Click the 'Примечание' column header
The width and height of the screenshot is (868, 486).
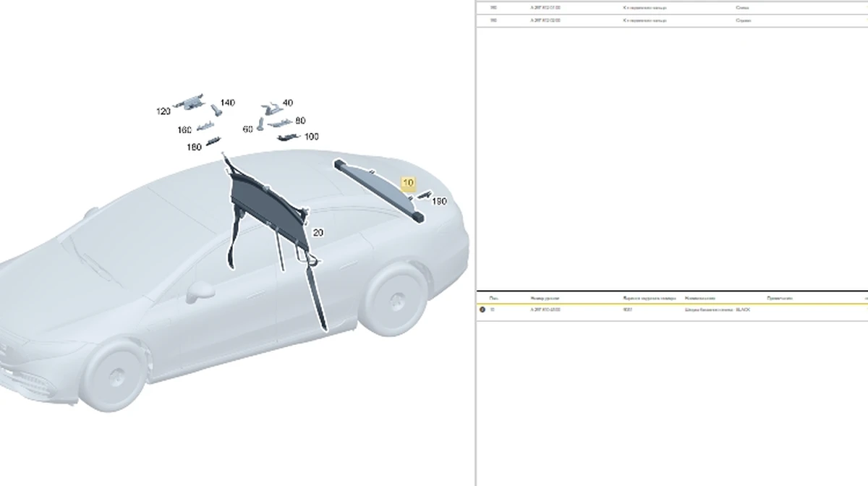tap(780, 298)
